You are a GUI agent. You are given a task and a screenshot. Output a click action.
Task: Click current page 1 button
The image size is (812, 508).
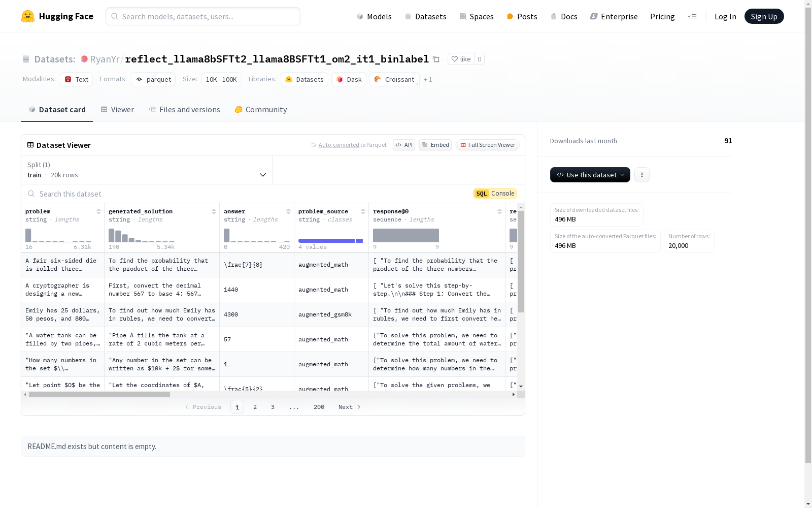237,407
